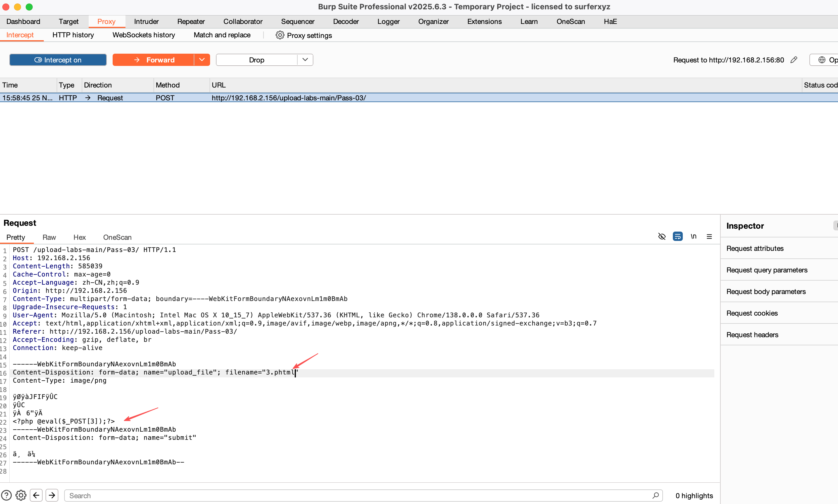The height and width of the screenshot is (504, 838).
Task: Turn off the Intercept on toggle
Action: [x=58, y=60]
